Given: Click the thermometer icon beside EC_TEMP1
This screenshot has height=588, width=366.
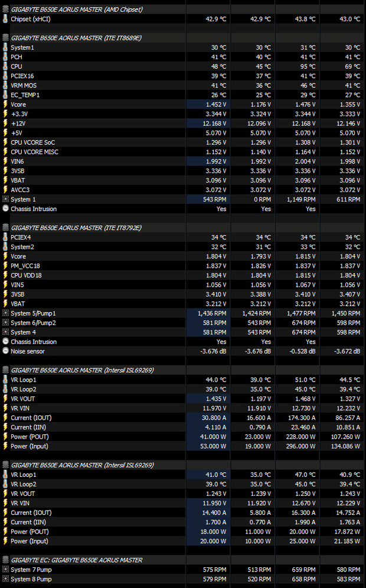Looking at the screenshot, I should (5, 95).
